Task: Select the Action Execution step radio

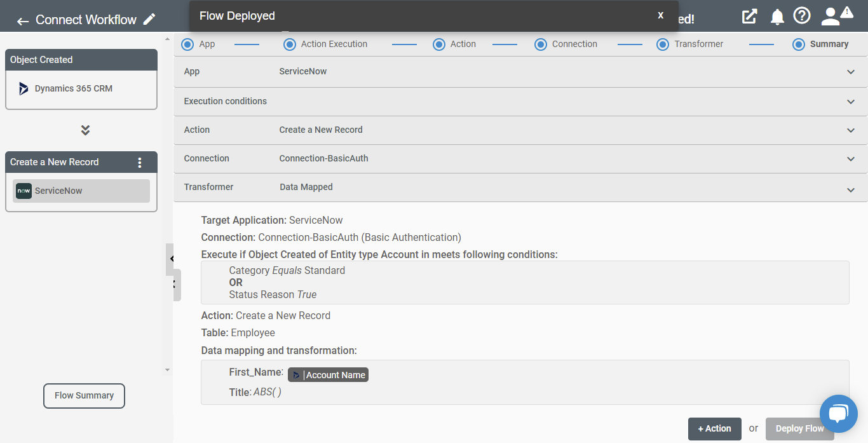Action: coord(290,44)
